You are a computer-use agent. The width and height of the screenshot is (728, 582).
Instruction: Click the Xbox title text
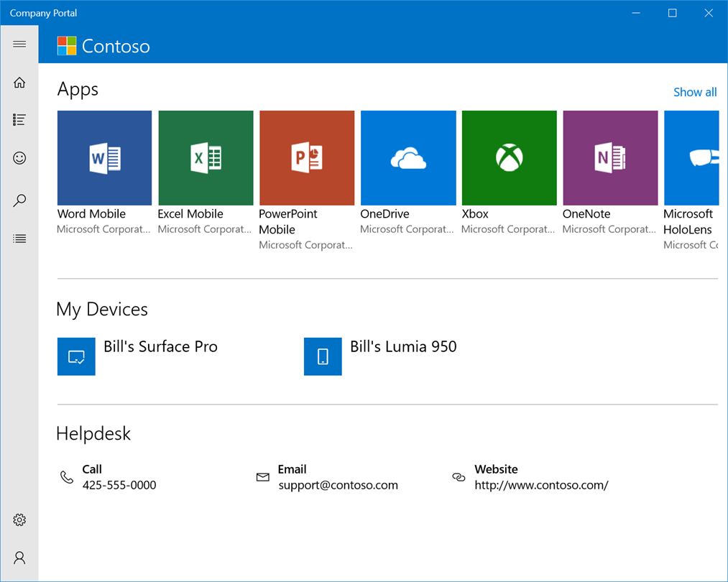click(x=475, y=214)
